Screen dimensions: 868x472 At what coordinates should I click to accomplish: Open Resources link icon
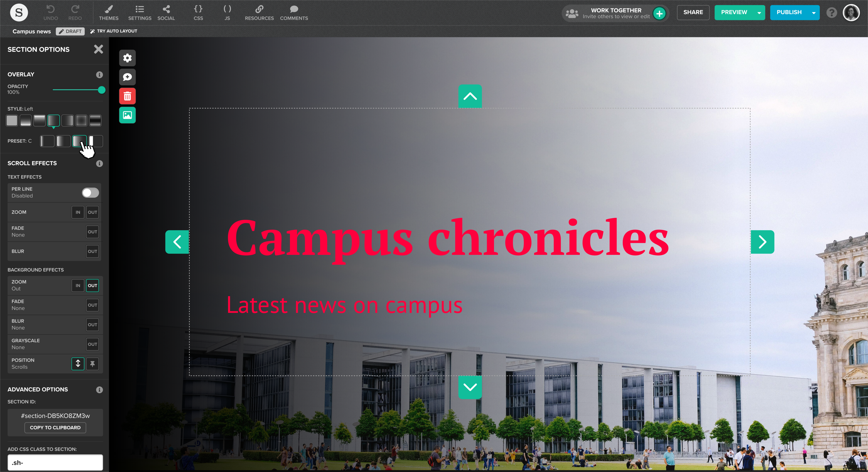[x=259, y=12]
